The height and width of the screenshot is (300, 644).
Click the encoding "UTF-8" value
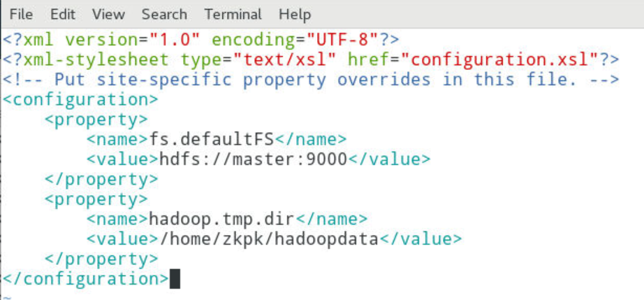click(342, 40)
